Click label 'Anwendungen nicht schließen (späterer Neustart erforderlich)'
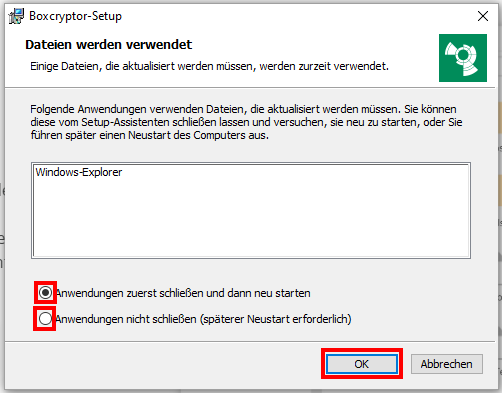Screen dimensions: 502x393 [x=203, y=319]
